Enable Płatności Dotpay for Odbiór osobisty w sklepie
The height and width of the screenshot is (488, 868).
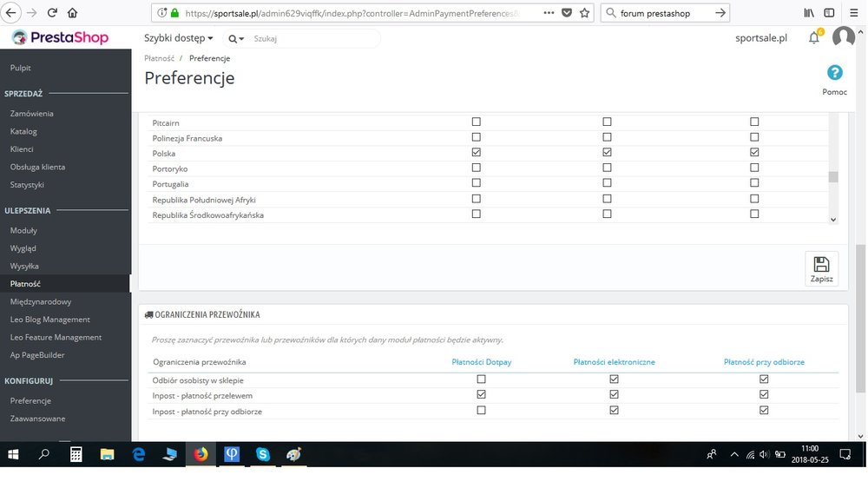coord(481,379)
